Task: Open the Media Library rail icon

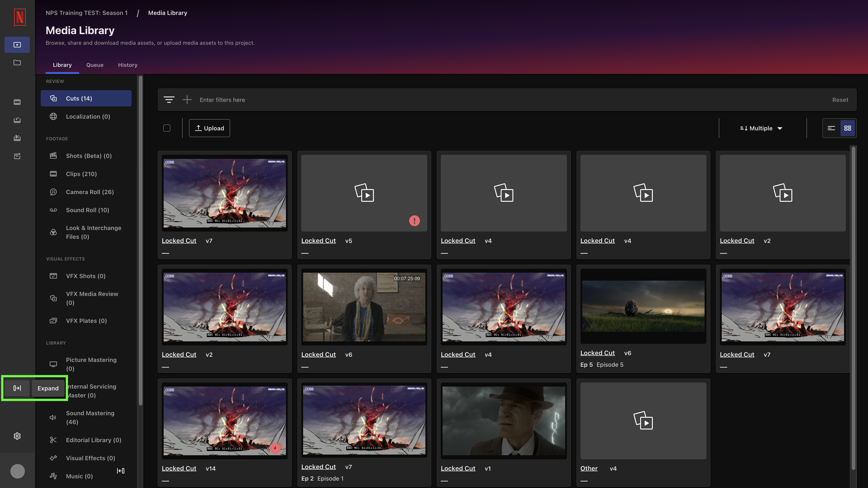Action: tap(17, 45)
